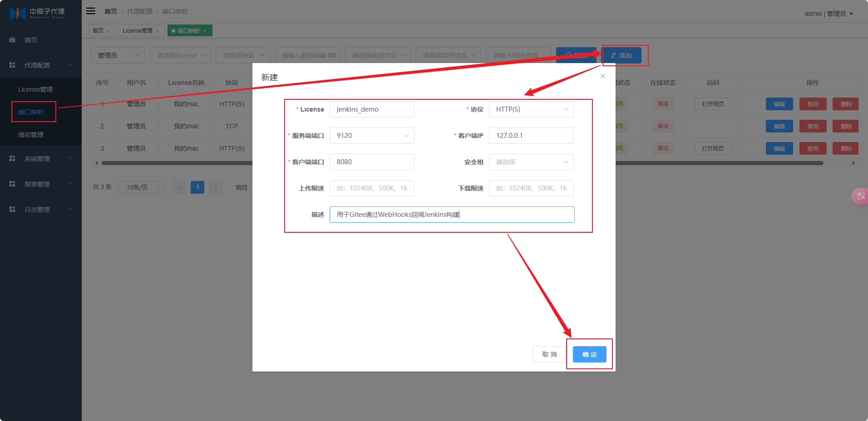The width and height of the screenshot is (868, 421).
Task: Open the 10条/页 page size dropdown
Action: (x=141, y=187)
